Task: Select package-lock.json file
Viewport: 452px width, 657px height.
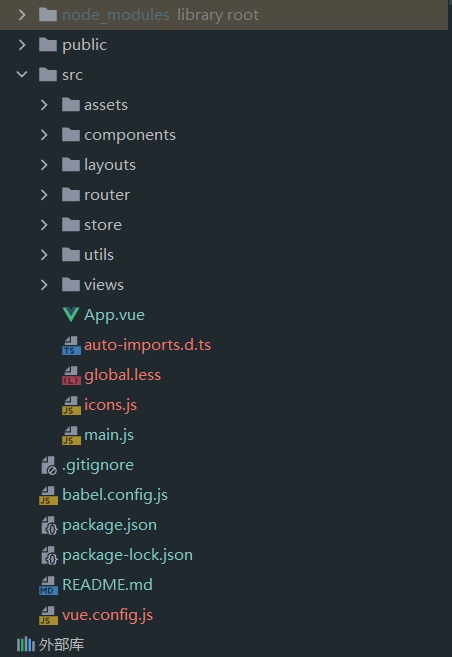Action: point(127,555)
